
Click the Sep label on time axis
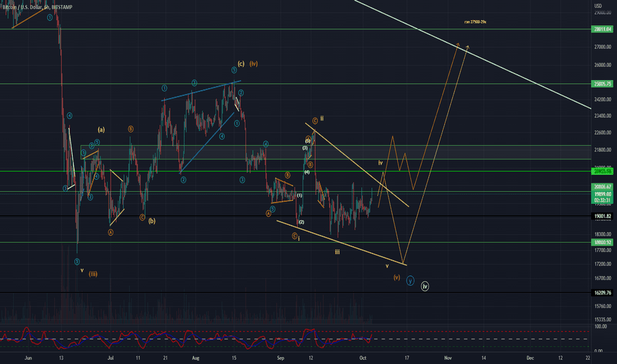280,358
